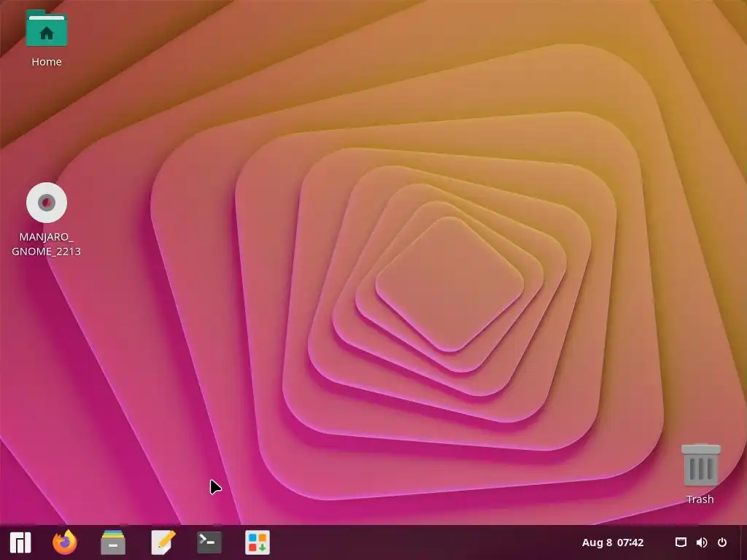Open the software installer taskbar icon
Screen dimensions: 747x560
tap(258, 542)
